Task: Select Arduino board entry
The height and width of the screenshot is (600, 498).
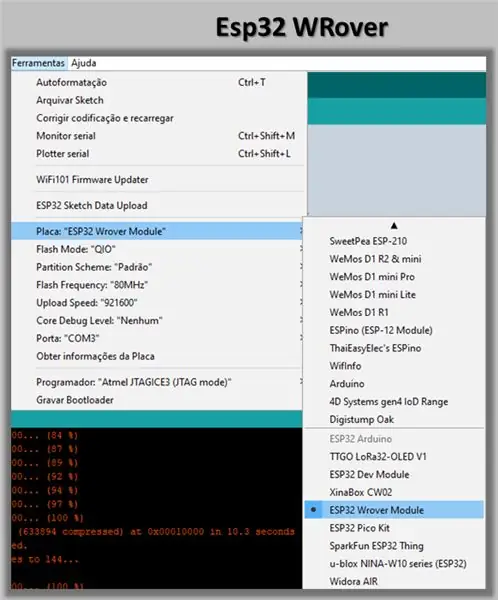Action: [x=394, y=384]
